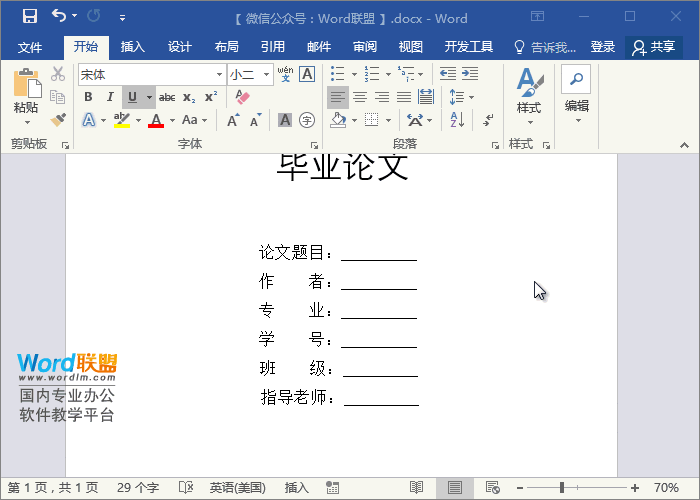
Task: Click the 告诉我 (Tell me) search box
Action: coord(545,47)
